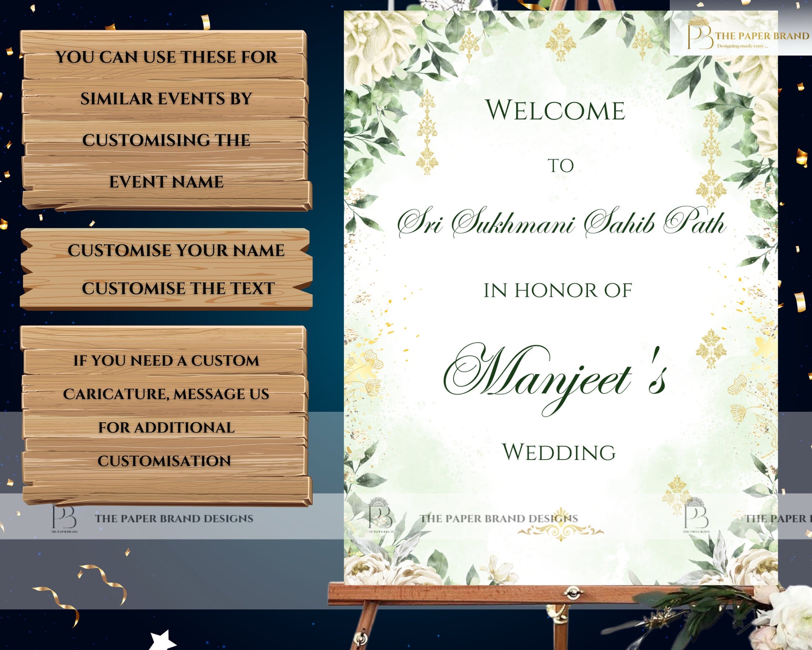The width and height of the screenshot is (812, 650).
Task: Click 'Customise The Text' wooden plank
Action: [x=178, y=288]
